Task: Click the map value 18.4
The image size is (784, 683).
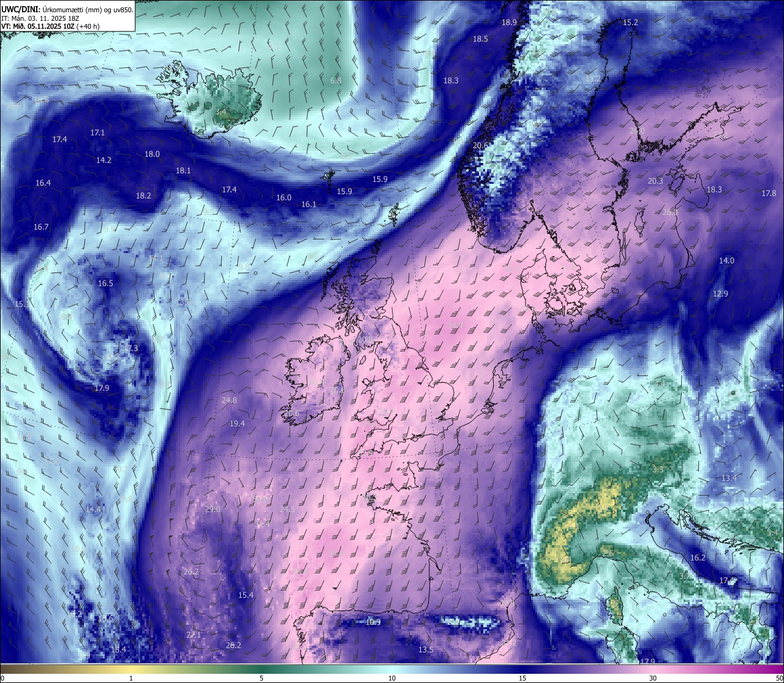Action: click(119, 649)
